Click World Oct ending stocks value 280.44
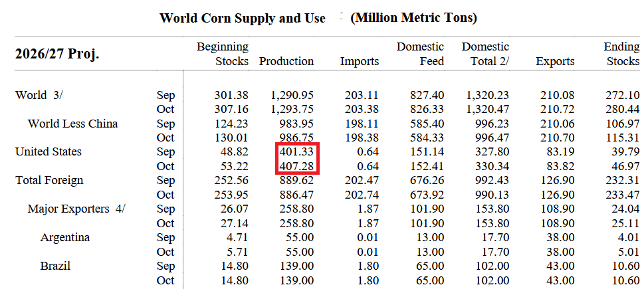This screenshot has height=295, width=644. click(x=623, y=109)
